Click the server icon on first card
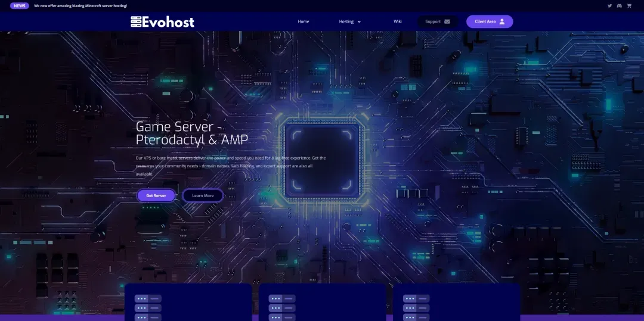The width and height of the screenshot is (644, 321). 148,308
